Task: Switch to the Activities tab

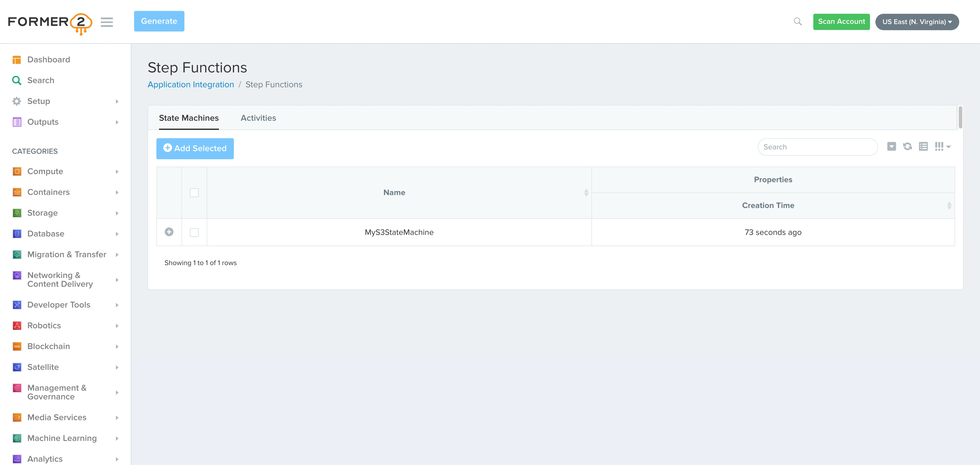Action: [x=258, y=118]
